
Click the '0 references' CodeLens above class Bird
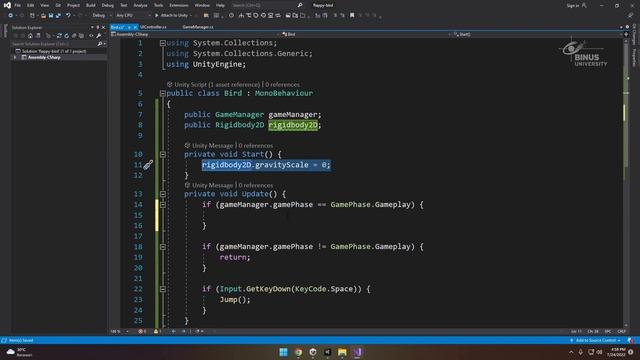282,84
